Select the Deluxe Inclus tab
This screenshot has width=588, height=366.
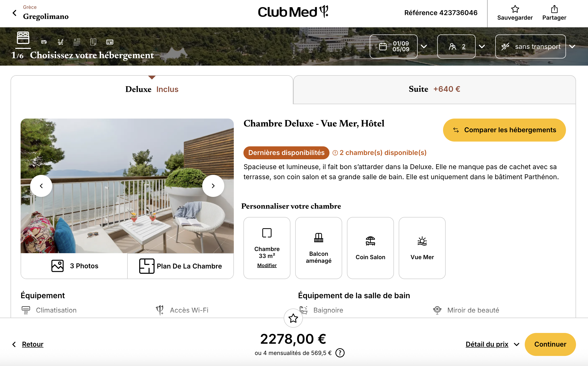coord(152,89)
